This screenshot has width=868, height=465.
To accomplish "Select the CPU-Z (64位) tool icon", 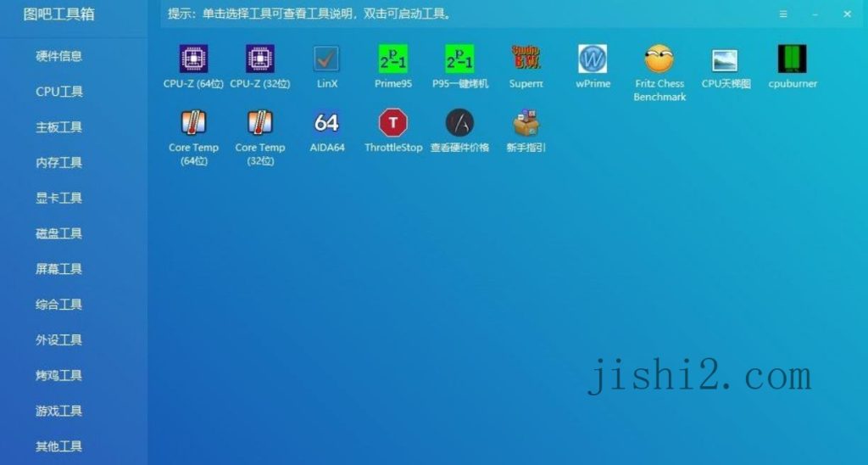I will click(x=194, y=59).
